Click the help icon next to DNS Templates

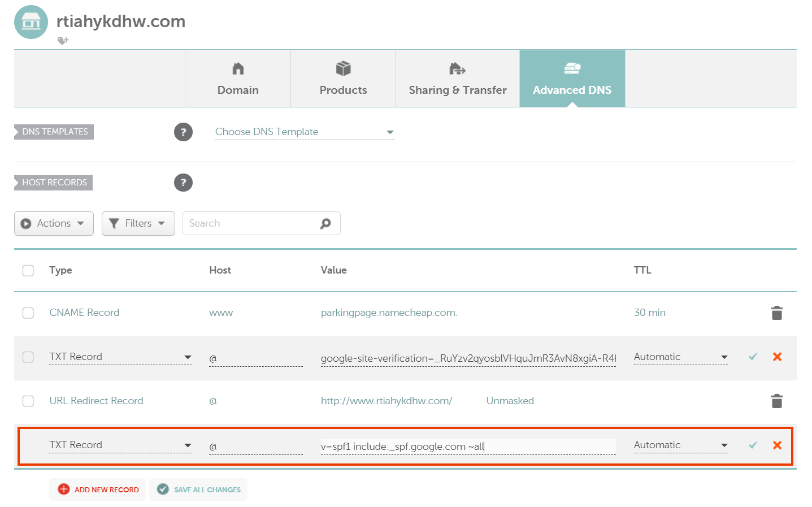tap(183, 132)
